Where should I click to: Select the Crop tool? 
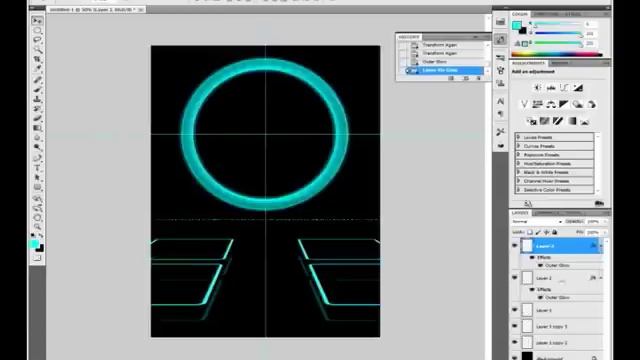(37, 60)
